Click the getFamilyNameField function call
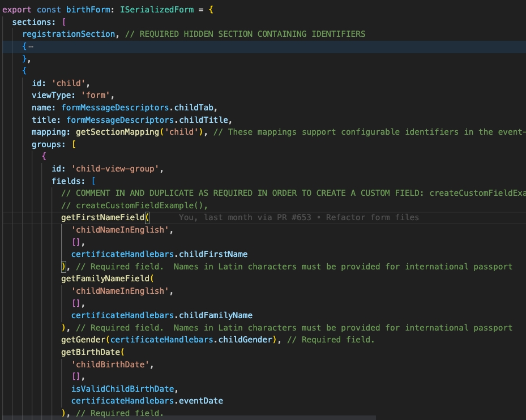Screen dimensions: 526x420 [x=105, y=278]
